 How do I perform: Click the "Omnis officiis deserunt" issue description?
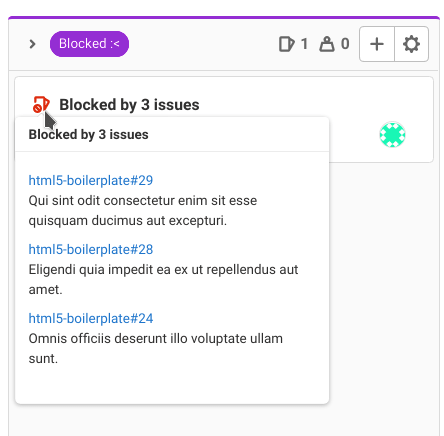click(x=156, y=348)
